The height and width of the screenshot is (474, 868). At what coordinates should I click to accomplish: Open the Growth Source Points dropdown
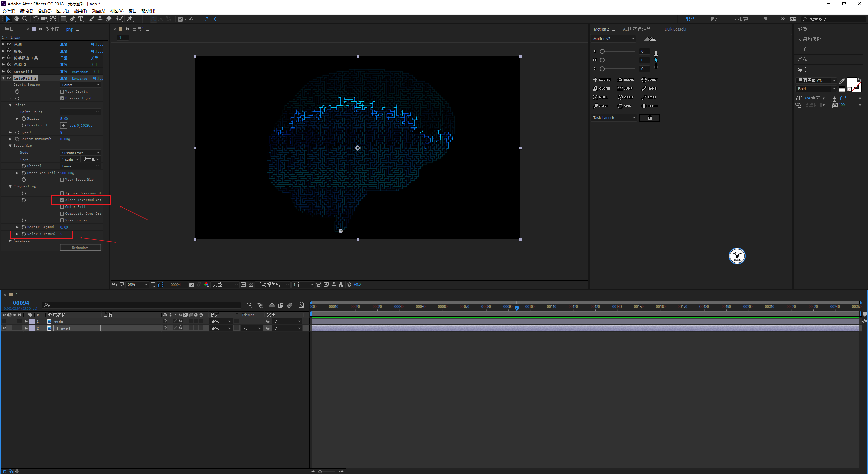[80, 85]
